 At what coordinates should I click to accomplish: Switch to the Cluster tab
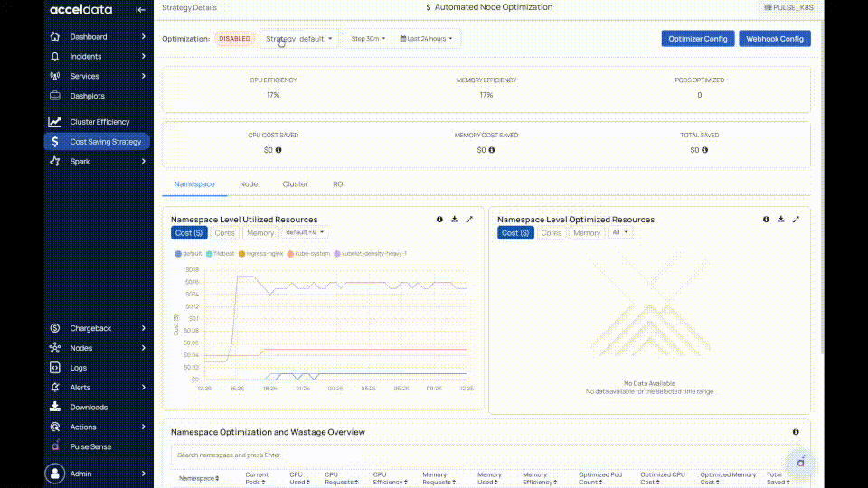295,184
